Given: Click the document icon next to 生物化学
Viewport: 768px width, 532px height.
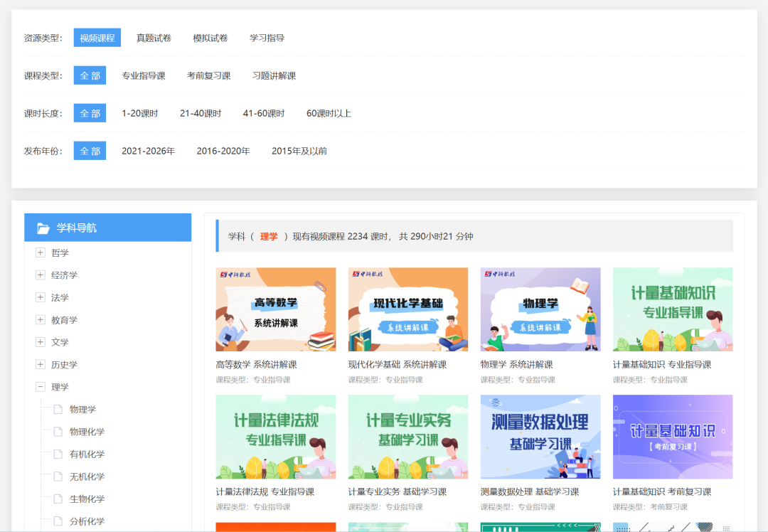Looking at the screenshot, I should tap(58, 499).
